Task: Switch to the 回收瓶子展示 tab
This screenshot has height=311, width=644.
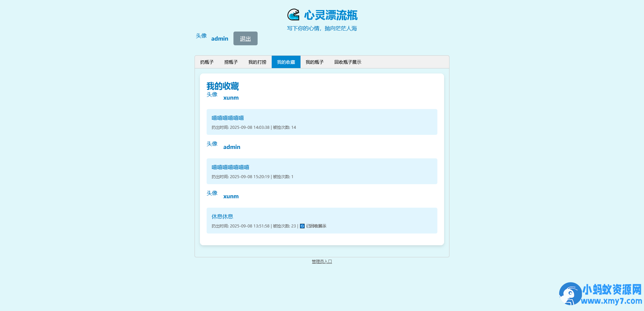Action: [347, 62]
